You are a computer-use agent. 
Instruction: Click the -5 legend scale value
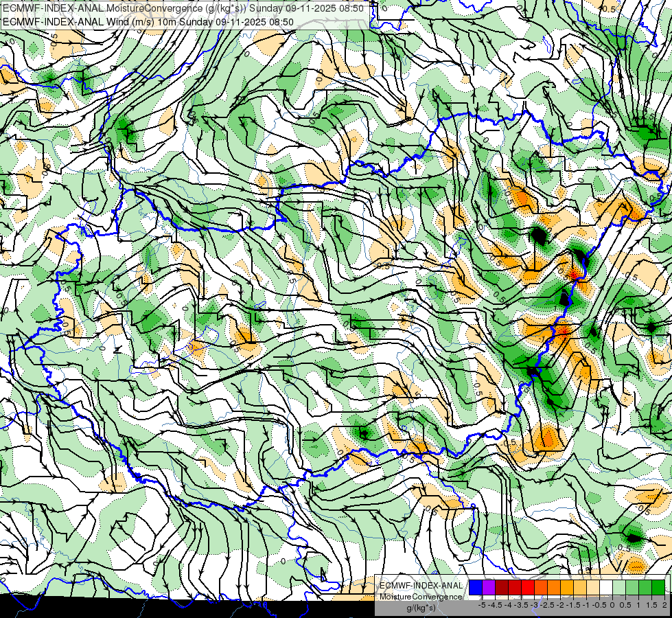tap(482, 605)
